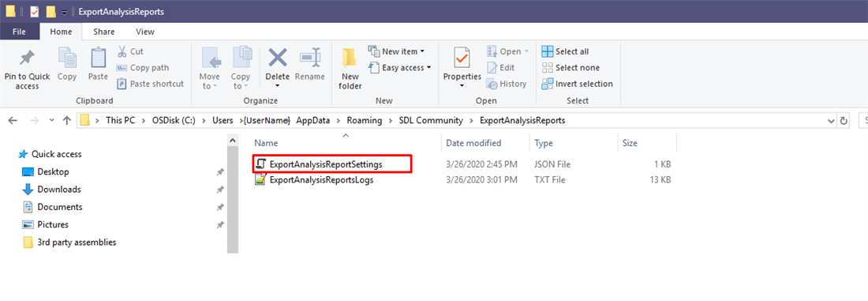Open the File menu

tap(20, 32)
